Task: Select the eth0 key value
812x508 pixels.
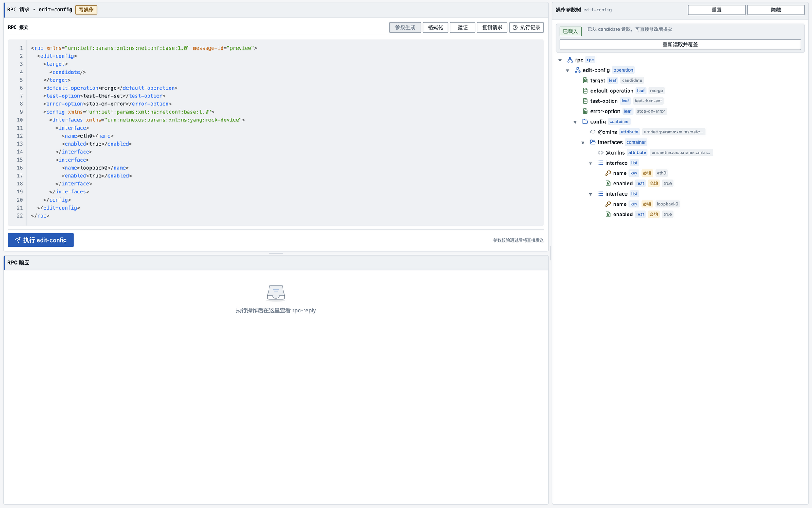Action: 661,173
